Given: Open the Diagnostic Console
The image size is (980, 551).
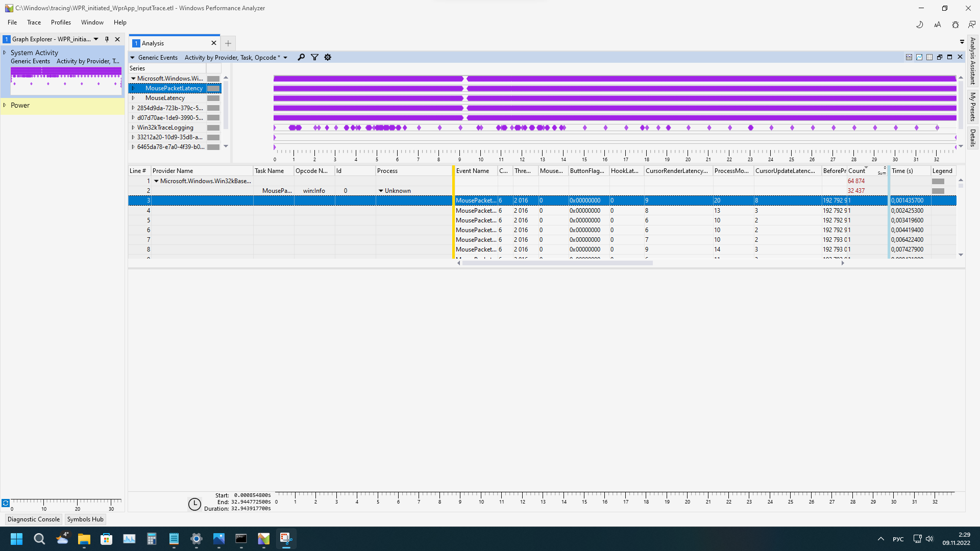Looking at the screenshot, I should click(34, 519).
